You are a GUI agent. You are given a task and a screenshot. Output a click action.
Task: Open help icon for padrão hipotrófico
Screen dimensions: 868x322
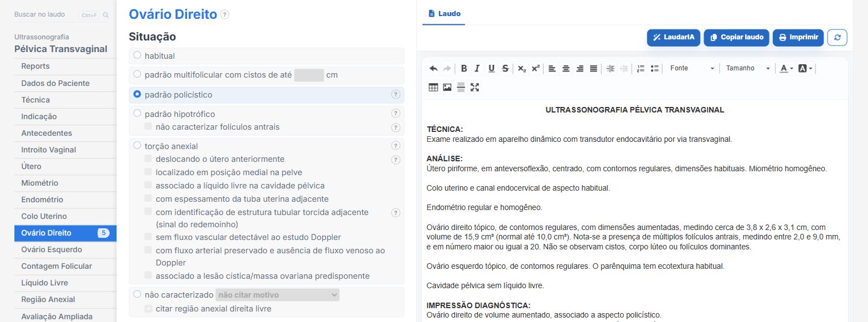coord(396,114)
